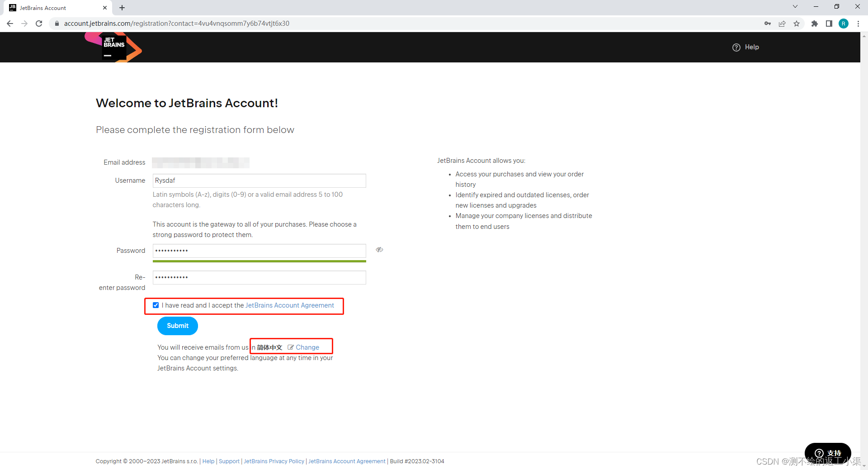Go back to previous page
Screen dimensions: 868x470
coord(10,24)
